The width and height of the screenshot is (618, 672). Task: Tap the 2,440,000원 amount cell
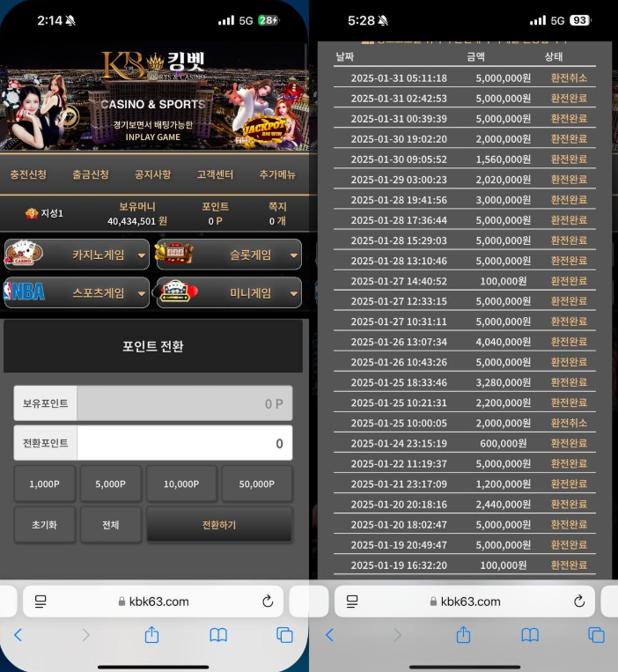pos(504,505)
